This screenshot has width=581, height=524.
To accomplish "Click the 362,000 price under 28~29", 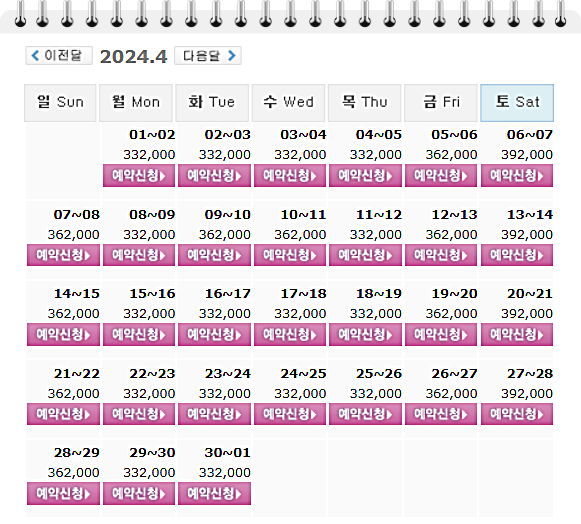I will point(73,473).
